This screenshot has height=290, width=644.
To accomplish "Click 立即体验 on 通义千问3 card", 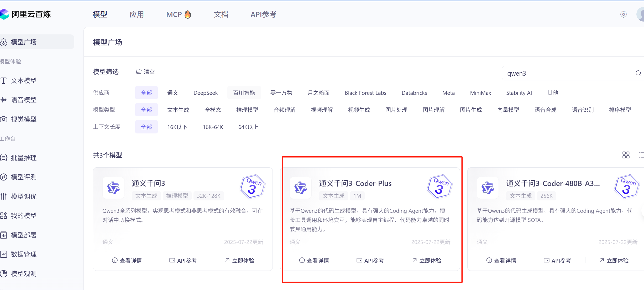I will coord(239,260).
